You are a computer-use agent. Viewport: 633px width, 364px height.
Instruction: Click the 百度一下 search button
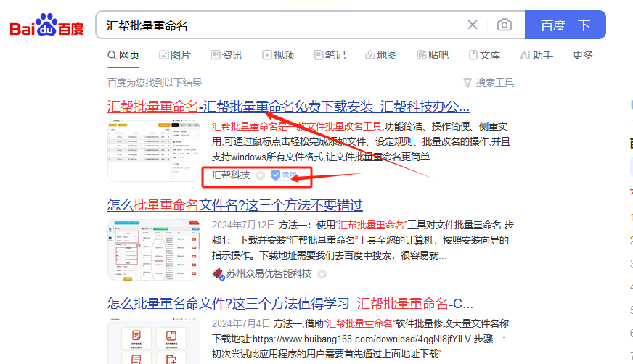click(565, 25)
